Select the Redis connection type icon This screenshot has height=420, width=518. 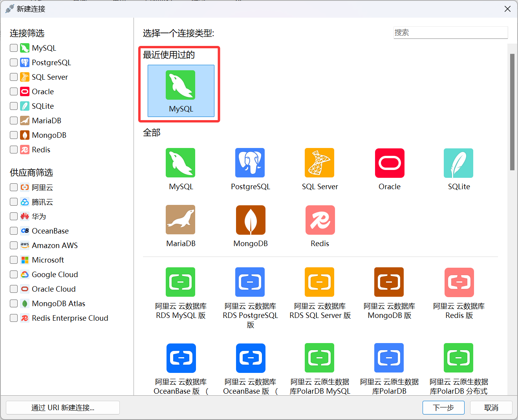click(320, 220)
